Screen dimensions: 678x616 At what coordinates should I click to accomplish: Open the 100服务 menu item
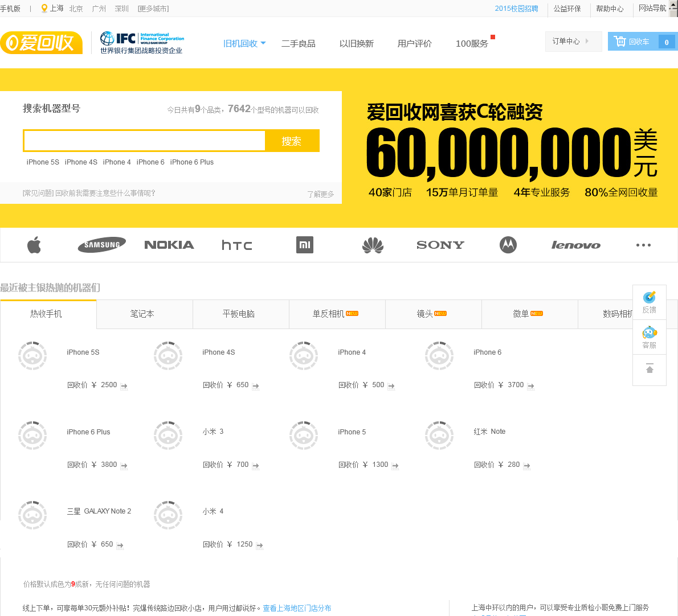(472, 43)
